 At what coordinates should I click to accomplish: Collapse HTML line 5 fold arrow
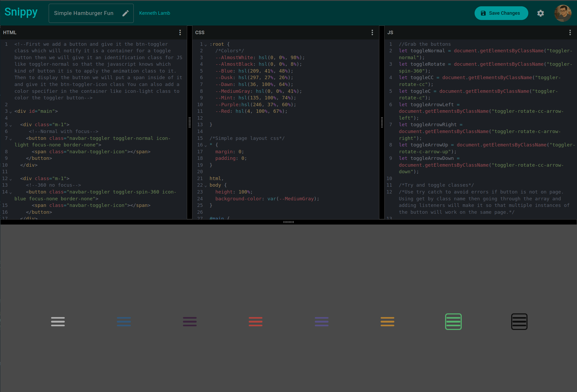click(11, 125)
